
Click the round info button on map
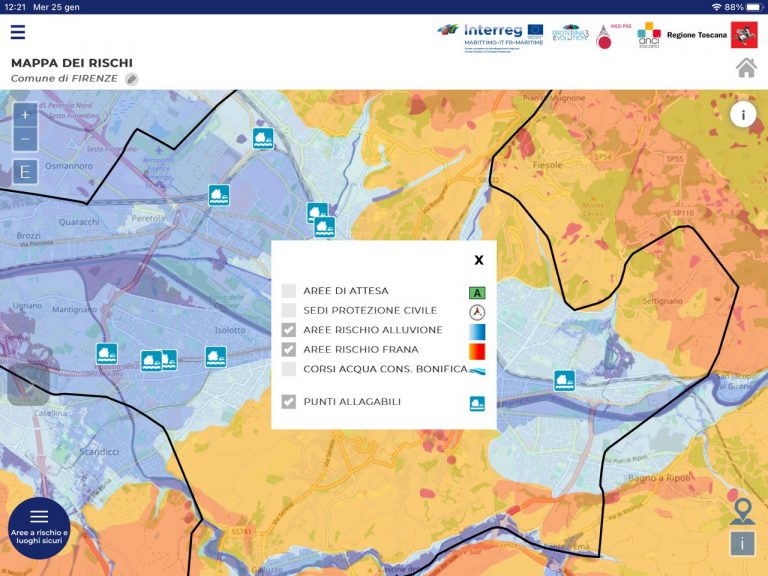coord(743,114)
